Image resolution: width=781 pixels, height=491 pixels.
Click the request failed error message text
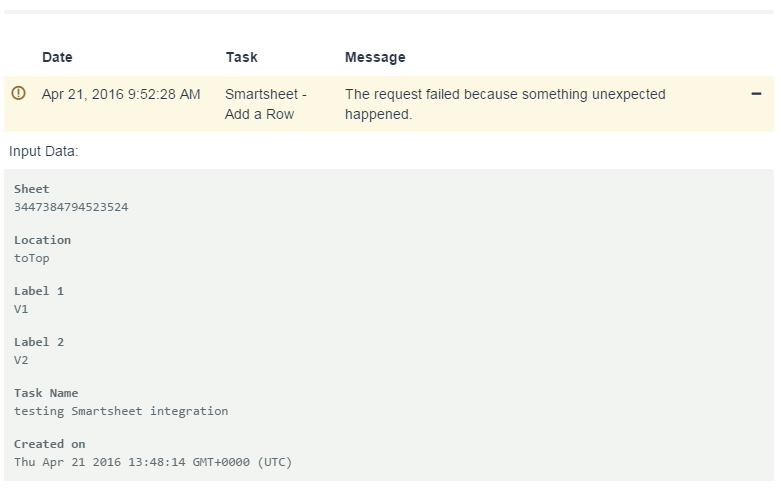click(x=505, y=104)
